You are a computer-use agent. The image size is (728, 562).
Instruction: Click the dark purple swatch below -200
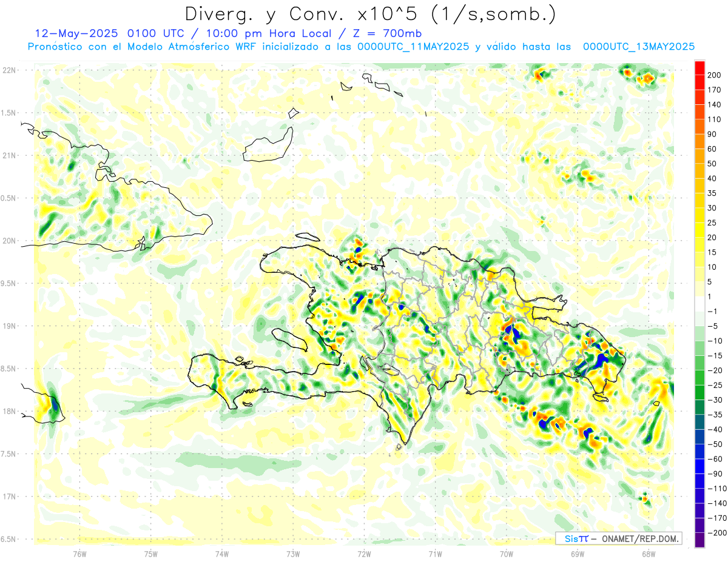(699, 540)
